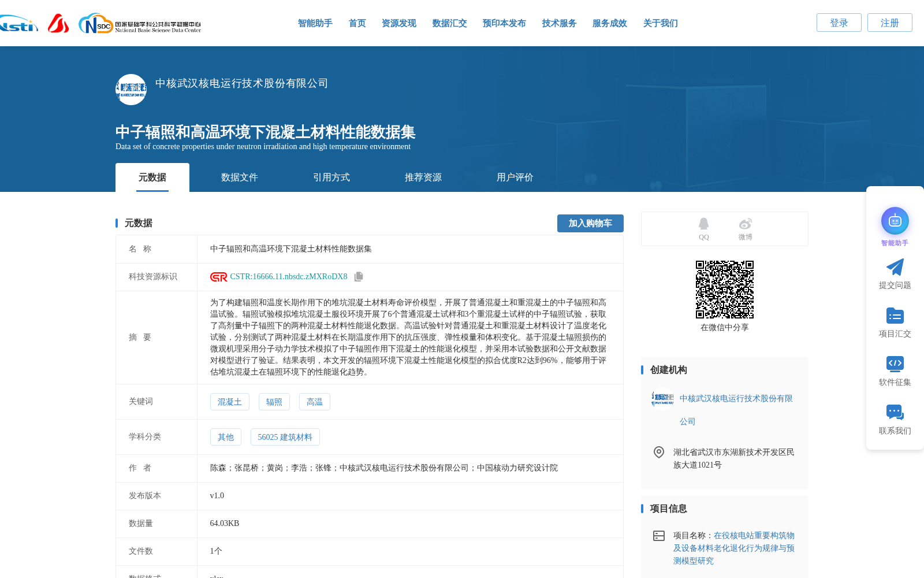Click the 加入购物车 button
The height and width of the screenshot is (578, 924).
[590, 223]
